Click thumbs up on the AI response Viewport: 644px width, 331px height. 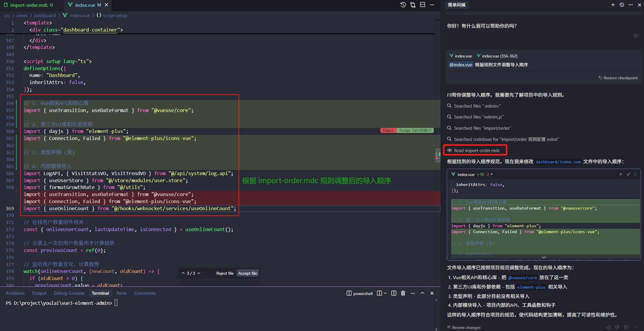[609, 327]
